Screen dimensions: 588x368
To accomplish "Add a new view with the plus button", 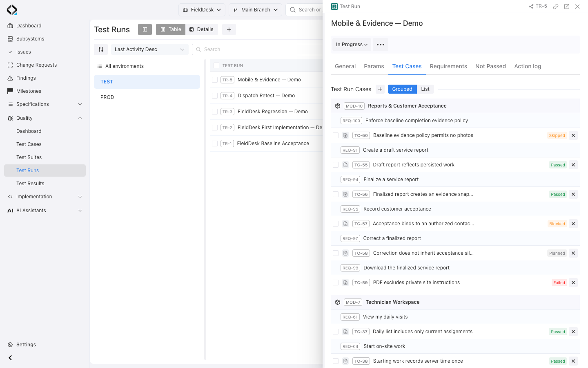I will coord(229,29).
